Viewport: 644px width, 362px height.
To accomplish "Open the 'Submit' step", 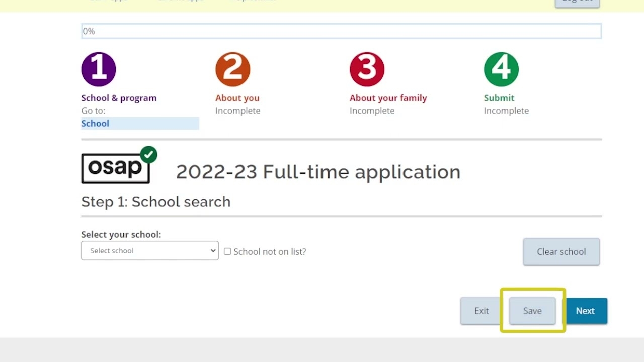I will coord(499,98).
